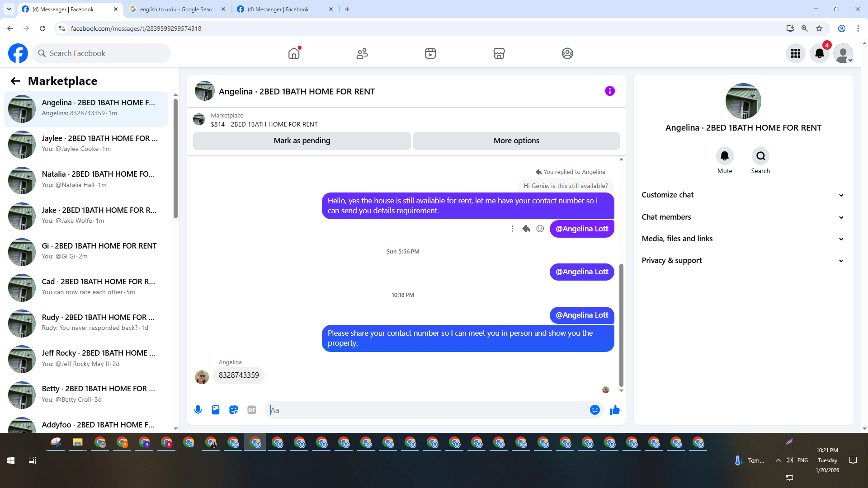Reply to the @Angelina Lott message

coord(526,229)
